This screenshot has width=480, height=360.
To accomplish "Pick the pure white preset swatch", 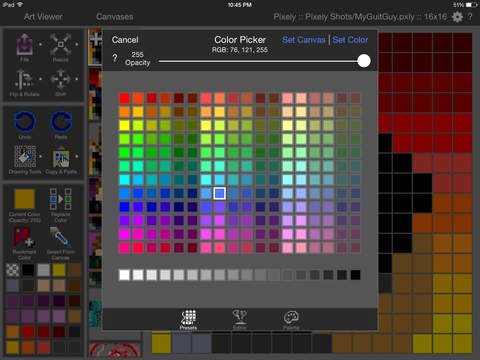I will [124, 275].
